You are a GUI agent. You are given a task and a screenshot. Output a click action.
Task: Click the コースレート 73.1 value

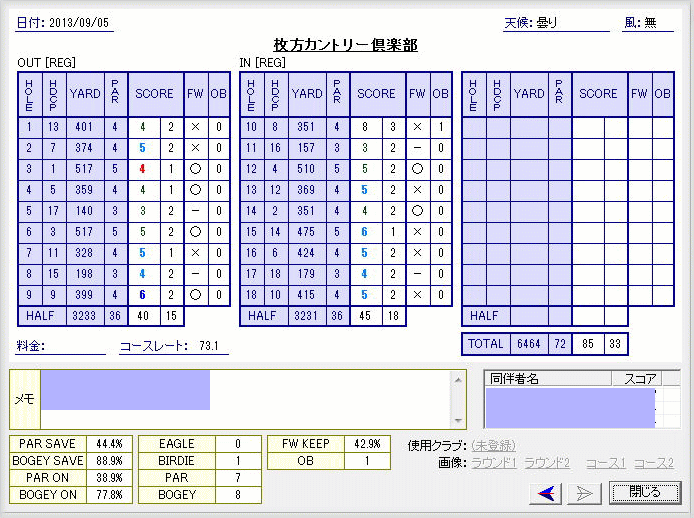click(x=209, y=346)
